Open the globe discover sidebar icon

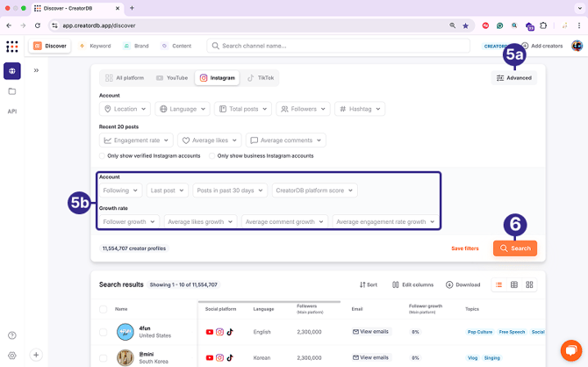tap(12, 71)
